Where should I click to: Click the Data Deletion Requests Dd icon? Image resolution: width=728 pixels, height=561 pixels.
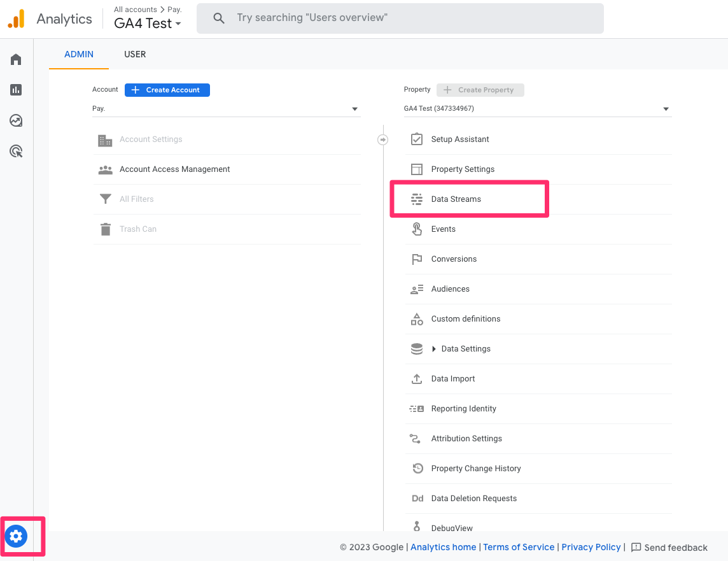417,499
